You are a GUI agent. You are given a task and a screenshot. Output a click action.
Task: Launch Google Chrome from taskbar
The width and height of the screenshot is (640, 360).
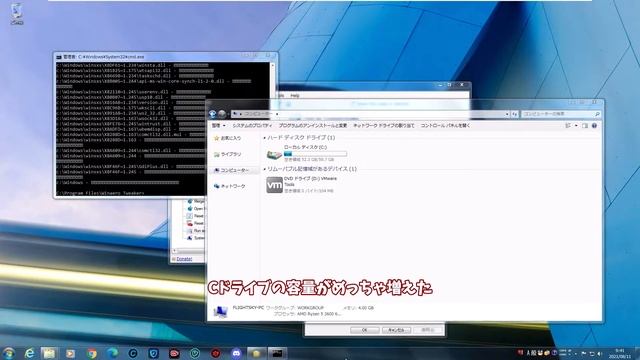[91, 353]
